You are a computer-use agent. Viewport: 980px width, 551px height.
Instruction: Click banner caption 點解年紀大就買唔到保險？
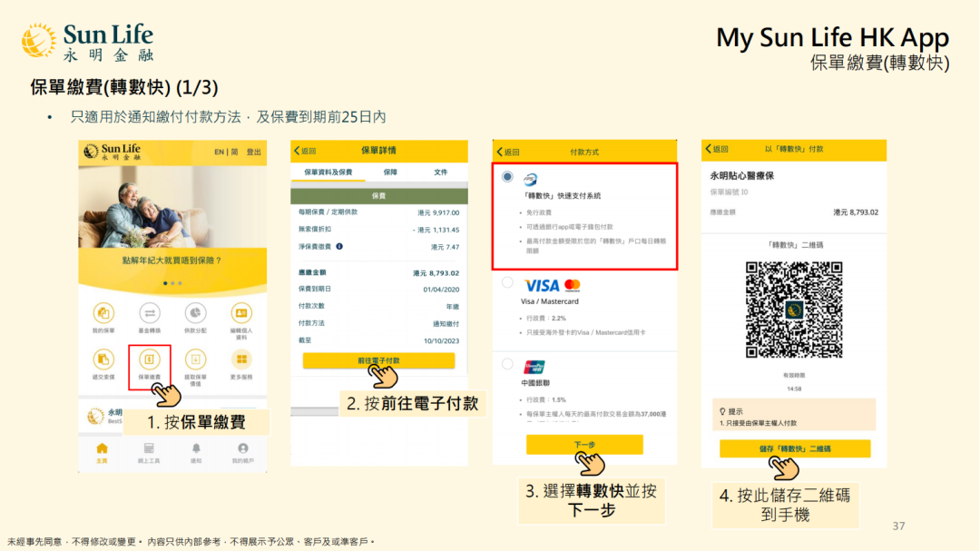(x=171, y=261)
